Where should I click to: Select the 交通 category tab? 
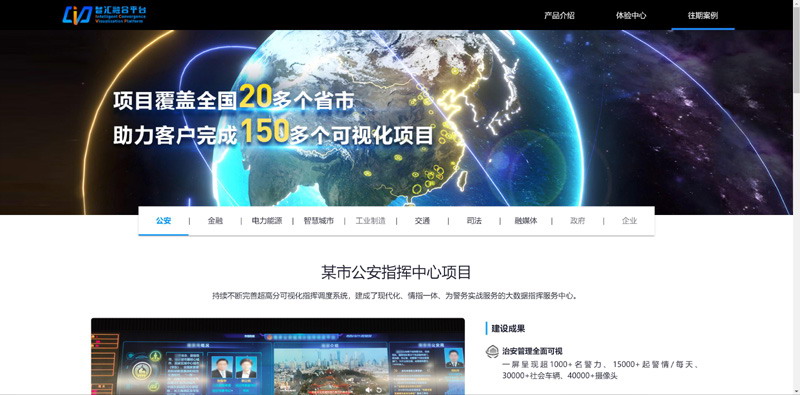pyautogui.click(x=422, y=221)
